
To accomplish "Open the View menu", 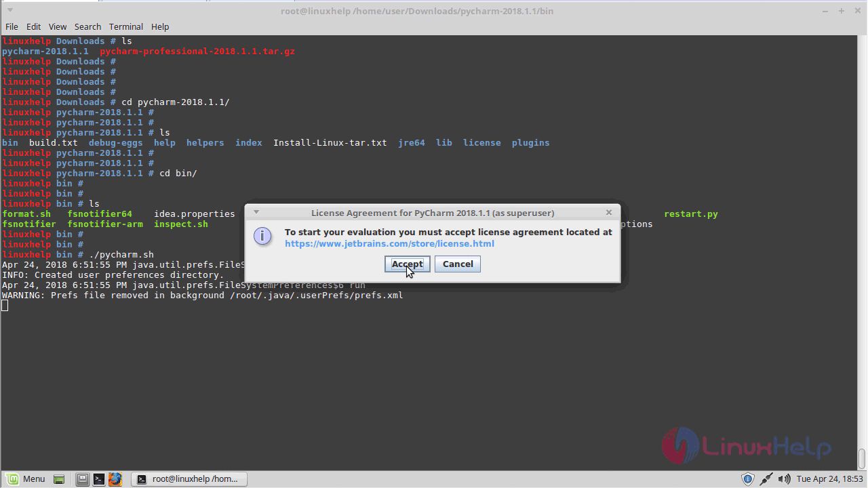I will (x=58, y=26).
